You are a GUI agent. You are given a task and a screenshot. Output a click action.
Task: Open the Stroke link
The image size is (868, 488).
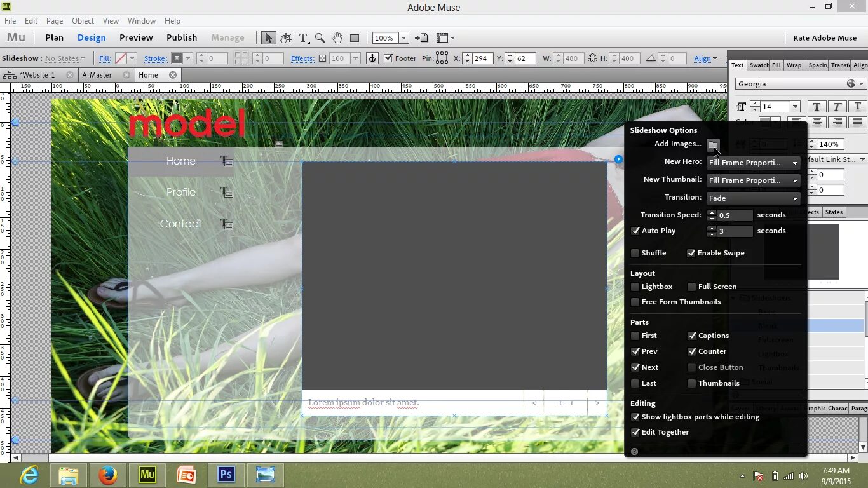tap(156, 58)
